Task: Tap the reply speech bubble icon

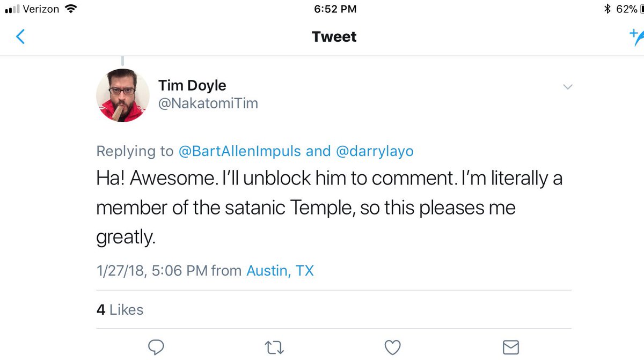Action: [x=156, y=347]
